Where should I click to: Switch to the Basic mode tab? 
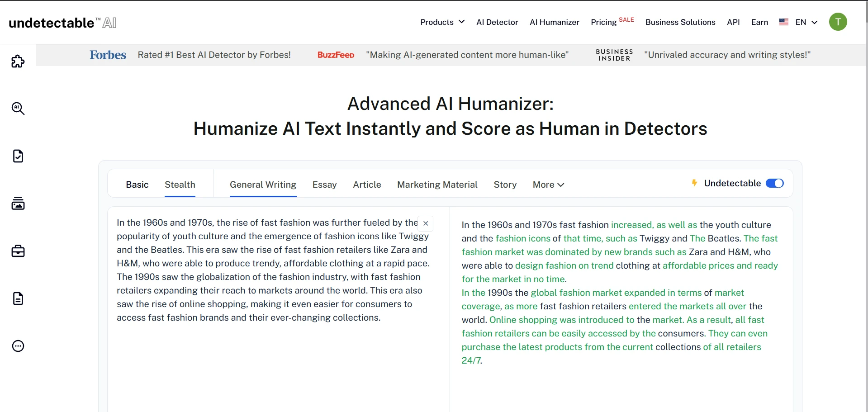tap(137, 185)
